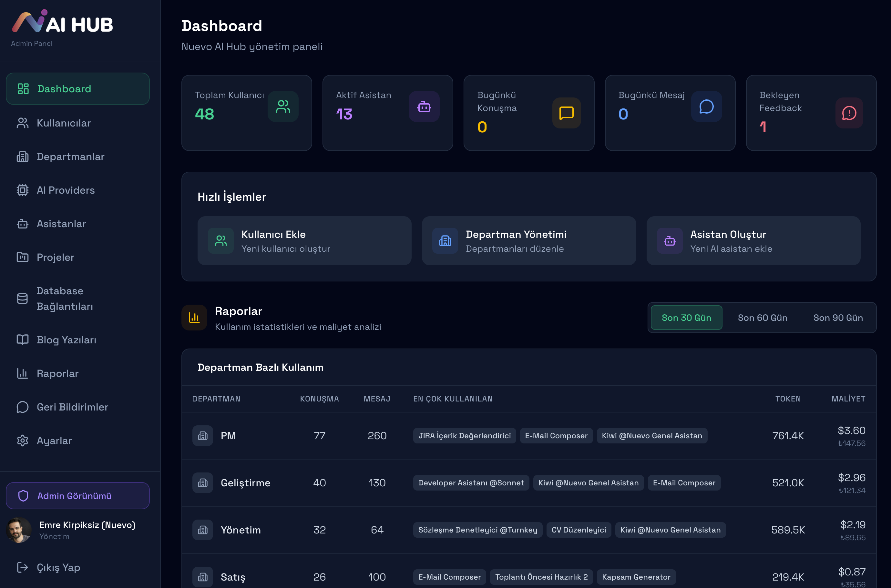The height and width of the screenshot is (588, 891).
Task: Open the Asistan Oluştur quick action
Action: (753, 241)
